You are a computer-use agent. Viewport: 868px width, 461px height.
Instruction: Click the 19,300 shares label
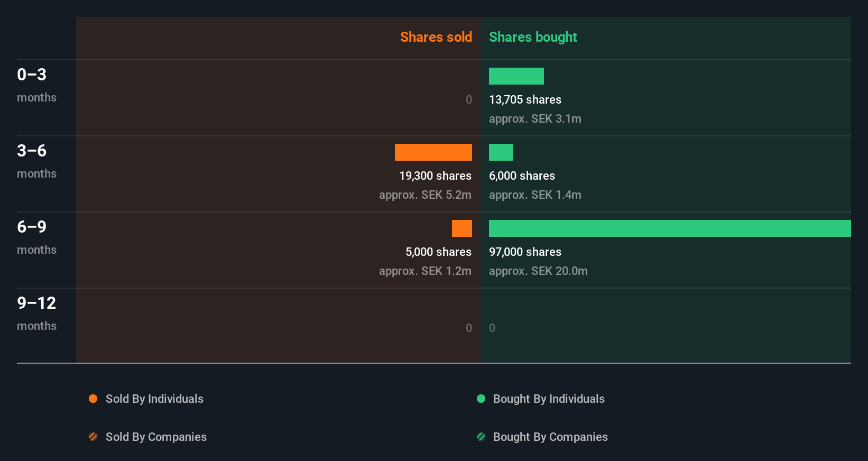(x=436, y=176)
